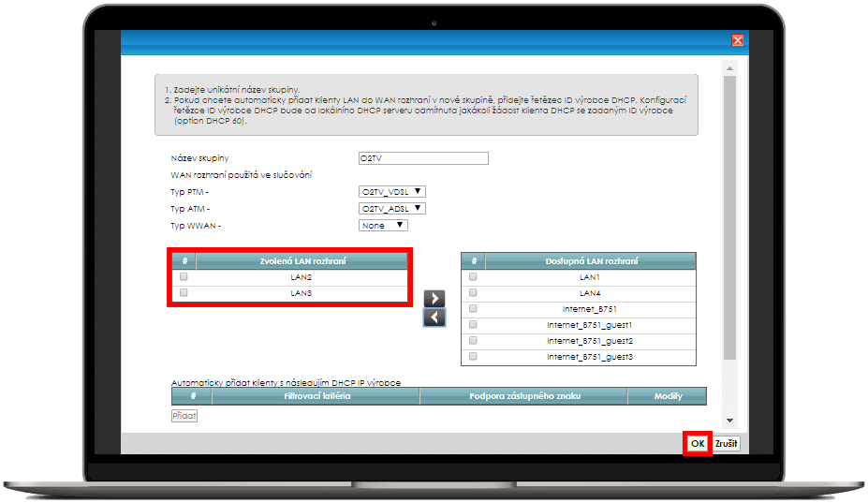Expand the Typ ATM dropdown
This screenshot has width=868, height=503.
coord(392,208)
